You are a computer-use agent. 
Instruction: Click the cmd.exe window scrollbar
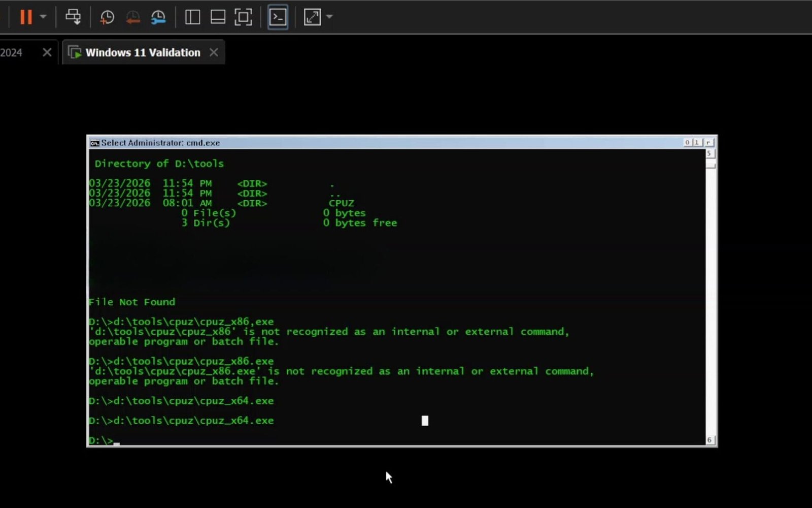(x=708, y=295)
